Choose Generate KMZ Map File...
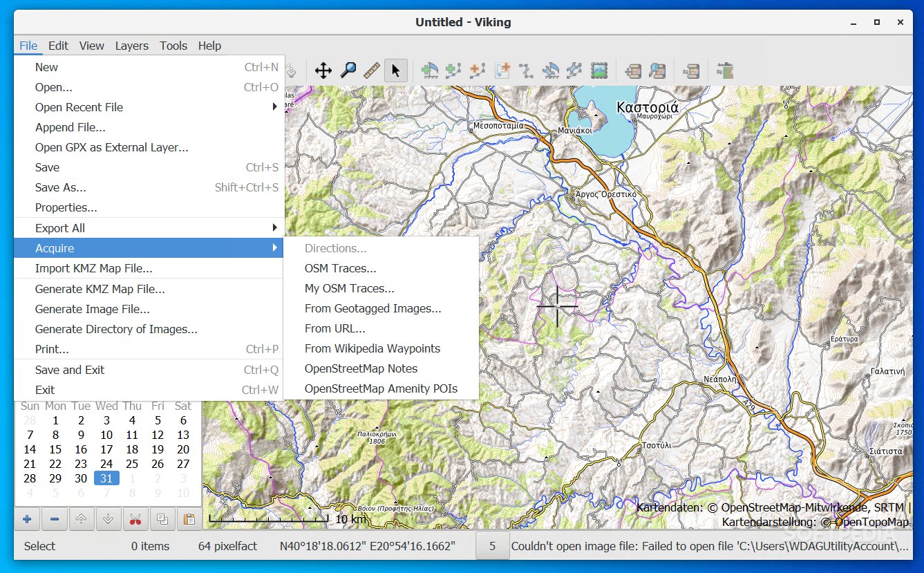 [149, 289]
